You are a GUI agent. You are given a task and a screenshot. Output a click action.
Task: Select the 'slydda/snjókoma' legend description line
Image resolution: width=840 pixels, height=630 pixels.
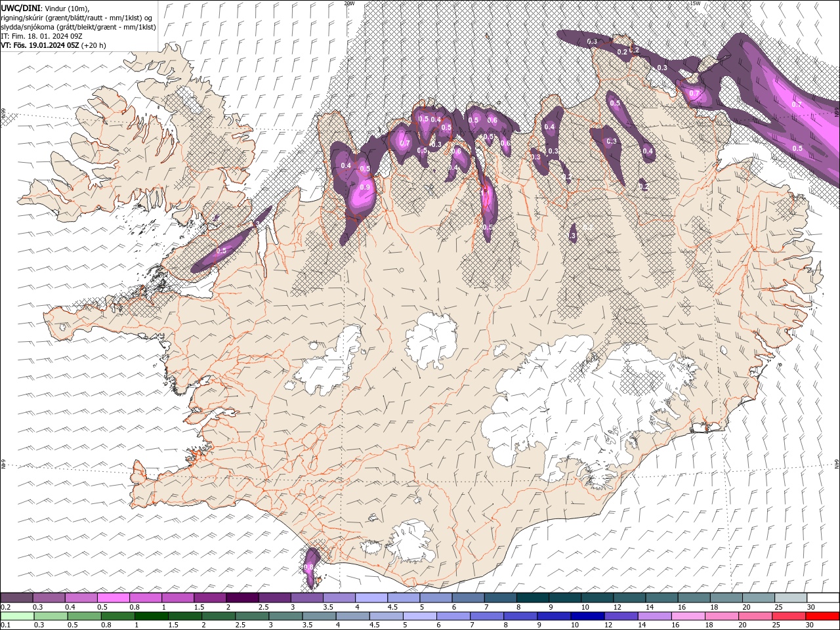click(x=78, y=27)
